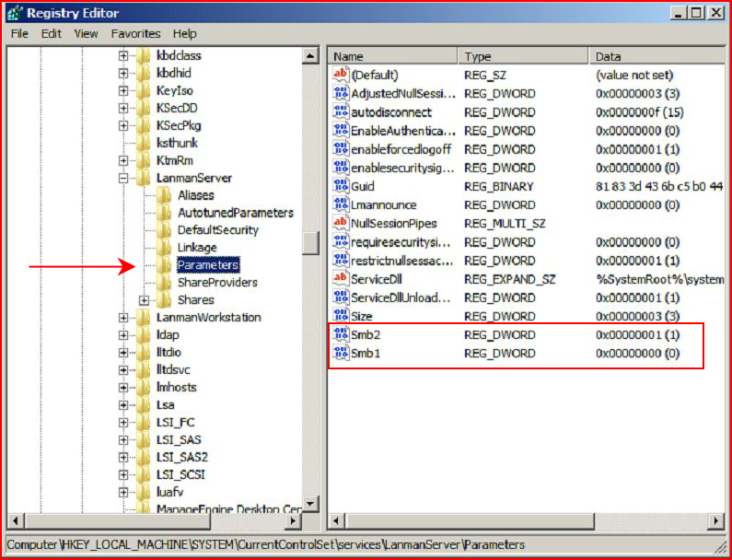Select the ServiceDllUnload value name

tap(401, 297)
